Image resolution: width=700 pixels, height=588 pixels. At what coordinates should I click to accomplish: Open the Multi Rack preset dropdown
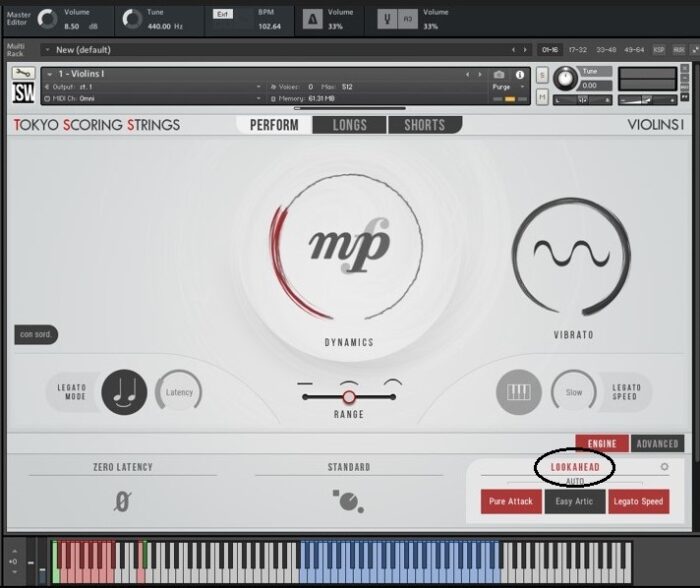pos(47,50)
